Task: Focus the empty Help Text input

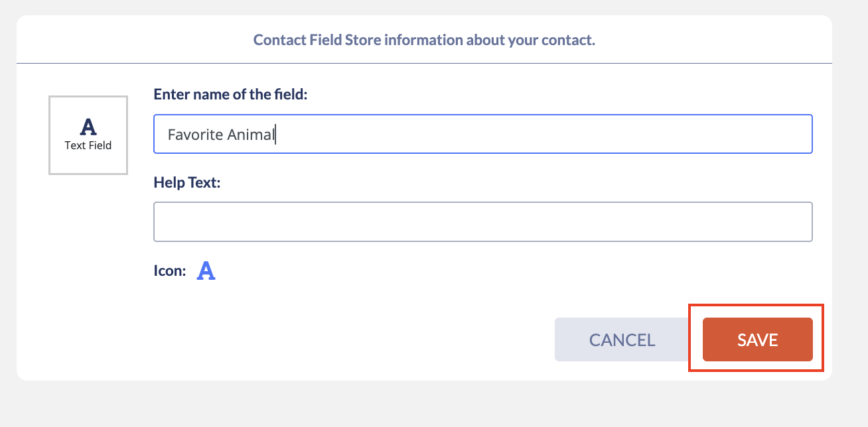Action: coord(483,221)
